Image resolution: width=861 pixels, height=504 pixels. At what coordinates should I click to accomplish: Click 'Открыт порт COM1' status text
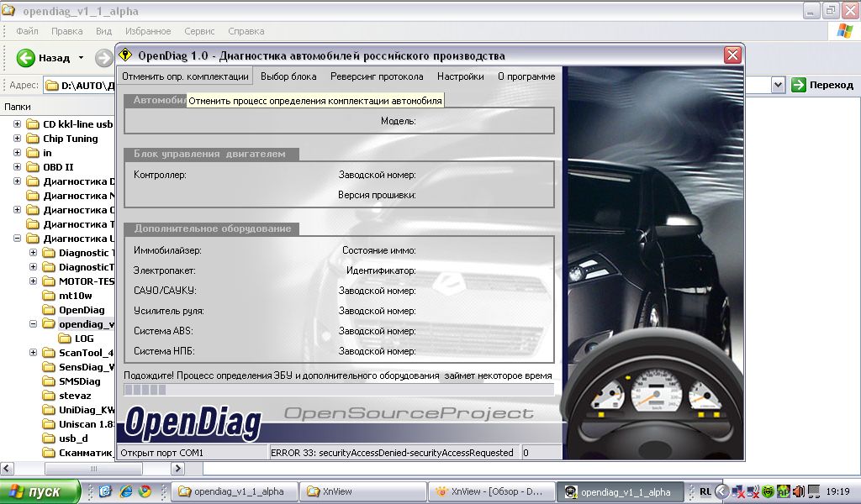pos(162,453)
